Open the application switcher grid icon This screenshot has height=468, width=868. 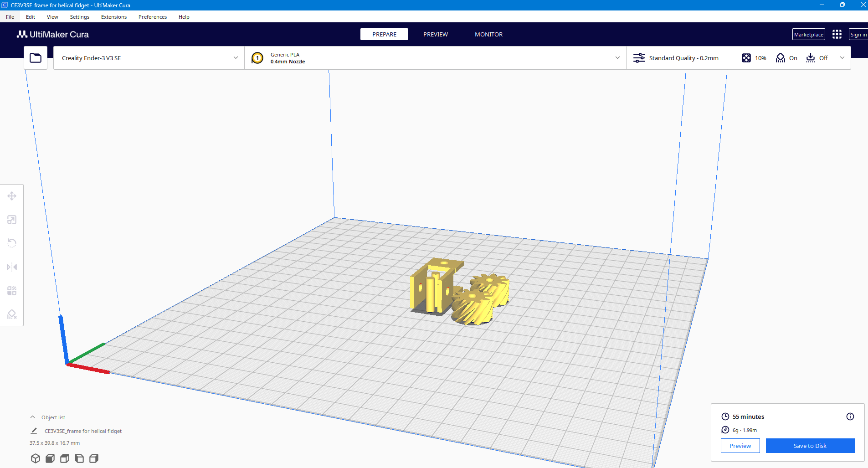837,34
